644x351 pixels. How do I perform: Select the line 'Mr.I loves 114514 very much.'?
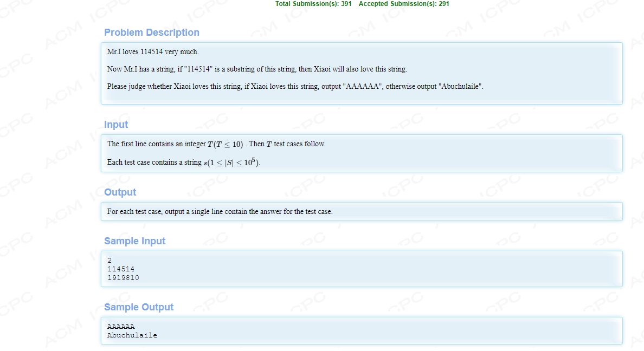[x=153, y=51]
